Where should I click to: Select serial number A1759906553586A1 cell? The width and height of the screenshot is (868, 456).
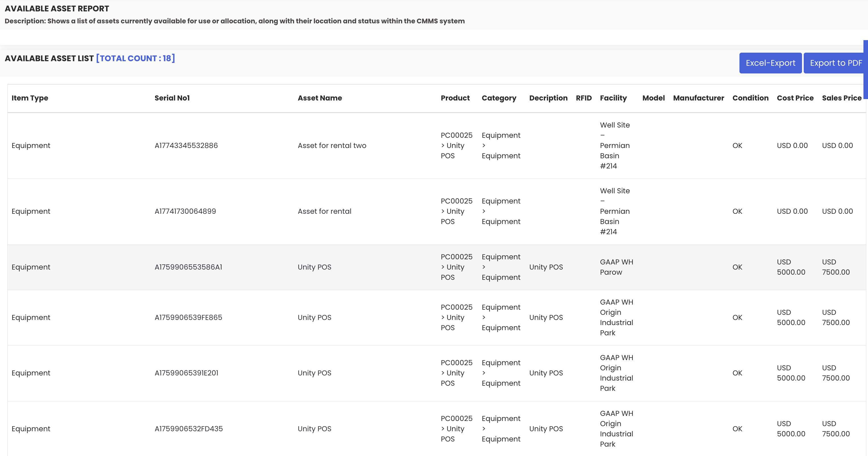coord(188,267)
